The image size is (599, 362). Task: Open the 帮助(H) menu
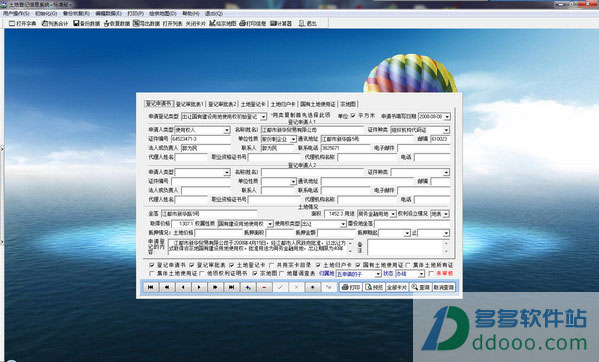(190, 13)
